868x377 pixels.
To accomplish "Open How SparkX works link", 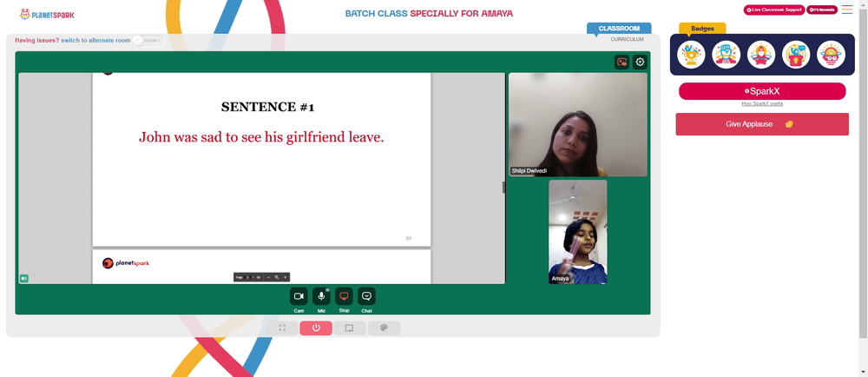I will click(762, 103).
